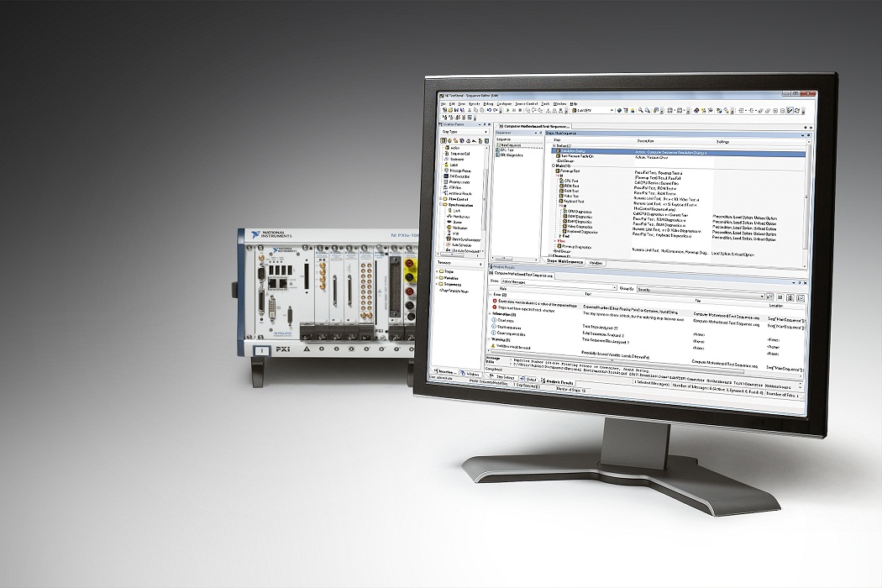Switch to the Variables tab
This screenshot has width=882, height=588.
[596, 262]
